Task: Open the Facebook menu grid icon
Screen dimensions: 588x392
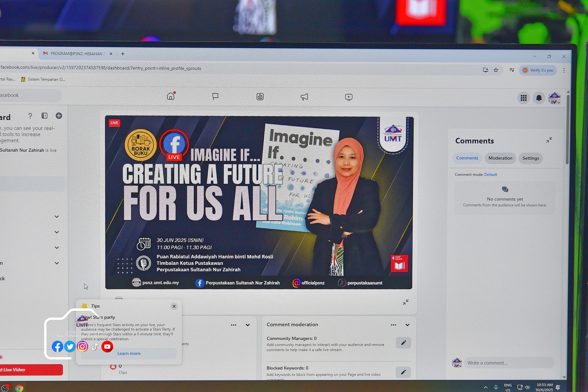Action: click(x=523, y=98)
